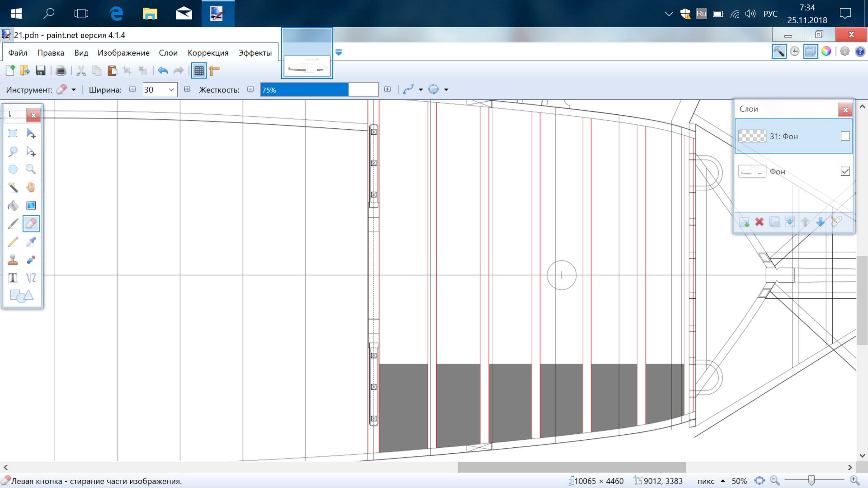868x488 pixels.
Task: Select the Color Picker eyedropper tool
Action: click(x=31, y=242)
